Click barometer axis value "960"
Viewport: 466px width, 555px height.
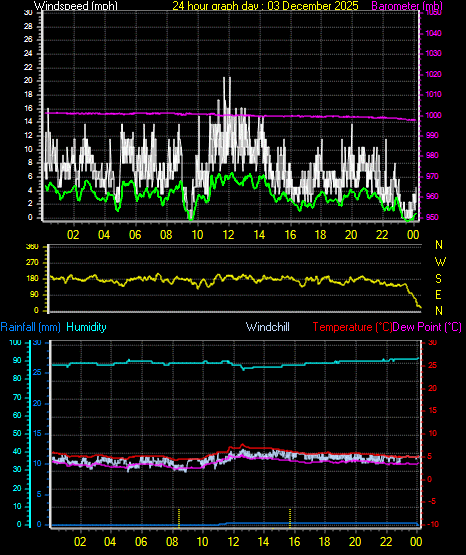click(432, 196)
